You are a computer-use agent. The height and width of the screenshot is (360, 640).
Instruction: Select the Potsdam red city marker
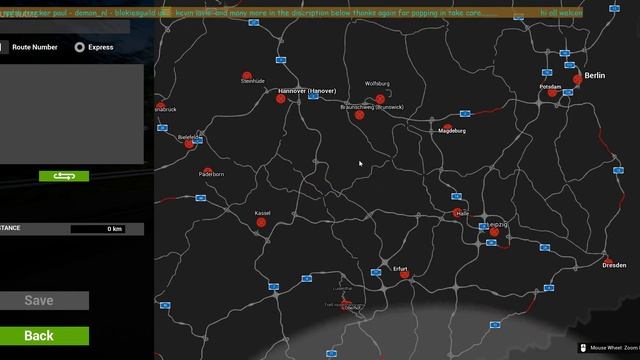click(552, 93)
